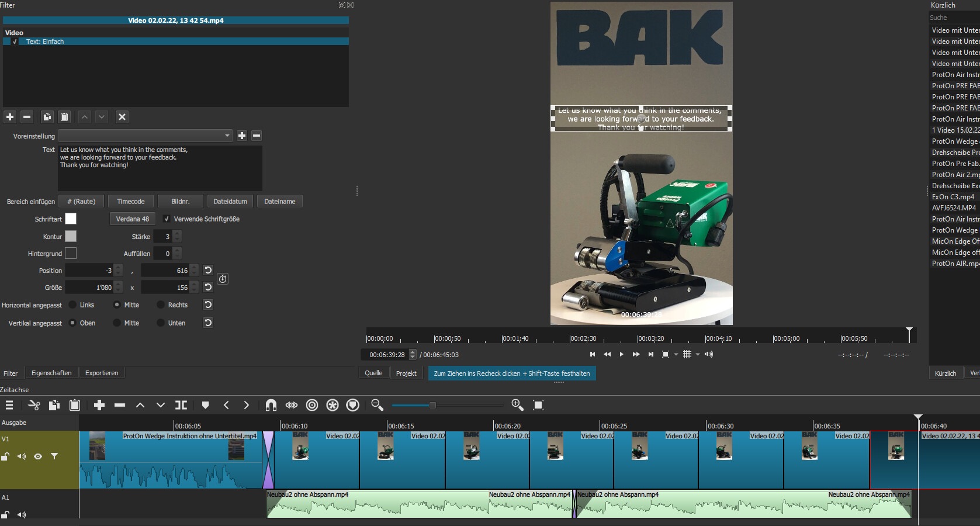
Task: Toggle ripple markers shield icon
Action: (352, 405)
